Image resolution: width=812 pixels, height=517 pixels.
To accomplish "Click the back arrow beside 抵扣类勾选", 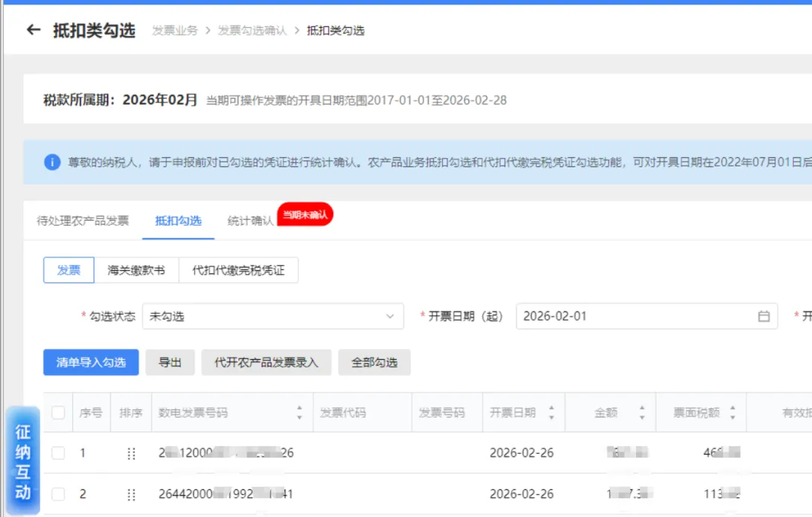I will 34,30.
